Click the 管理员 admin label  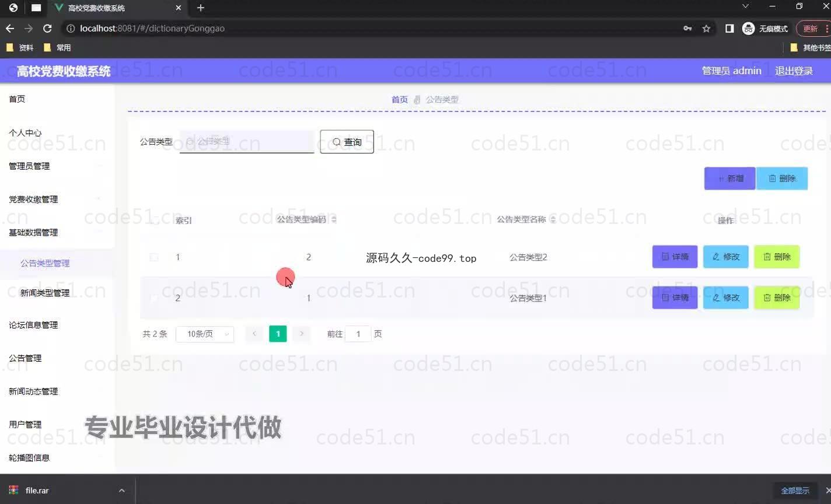[731, 71]
